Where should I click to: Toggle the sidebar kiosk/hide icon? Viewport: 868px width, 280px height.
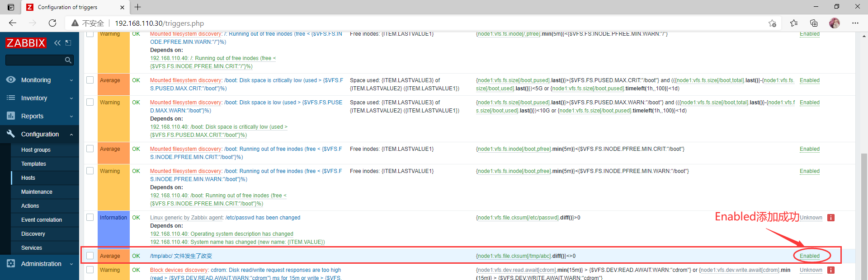coord(68,43)
